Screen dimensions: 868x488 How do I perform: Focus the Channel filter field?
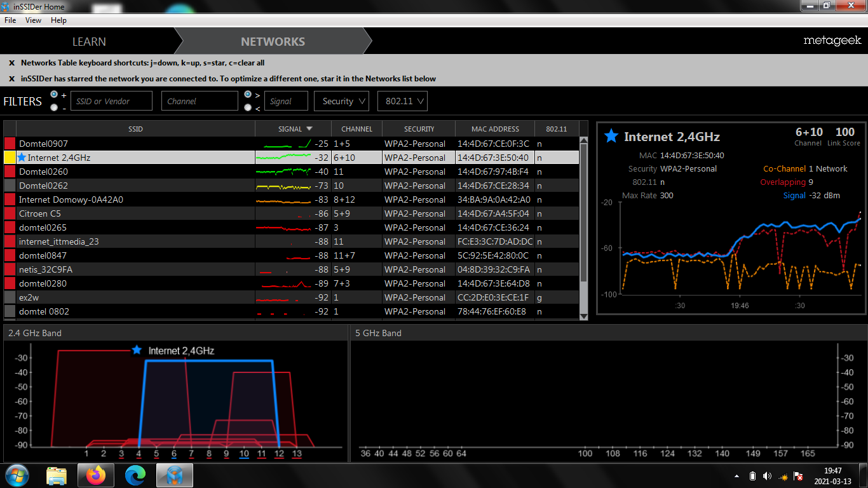click(200, 101)
